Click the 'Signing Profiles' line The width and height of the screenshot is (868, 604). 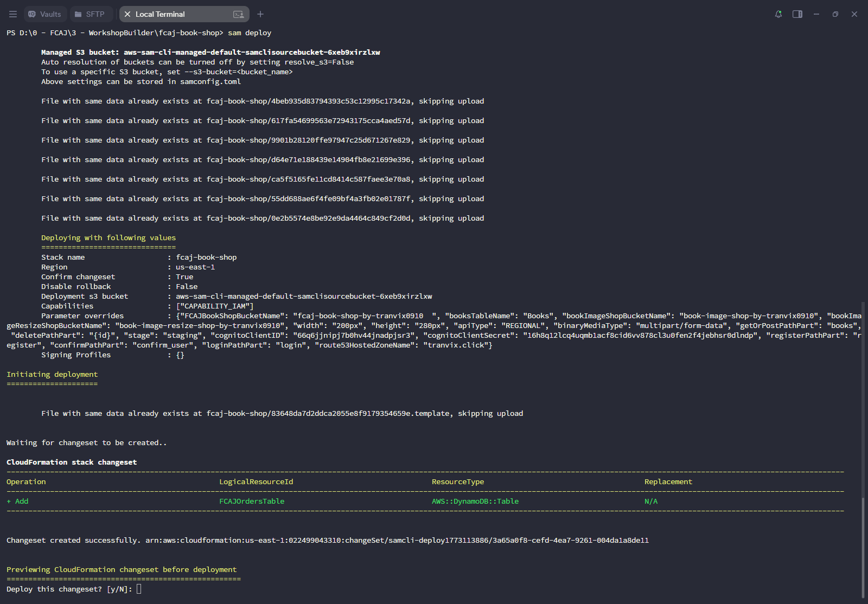(x=113, y=355)
